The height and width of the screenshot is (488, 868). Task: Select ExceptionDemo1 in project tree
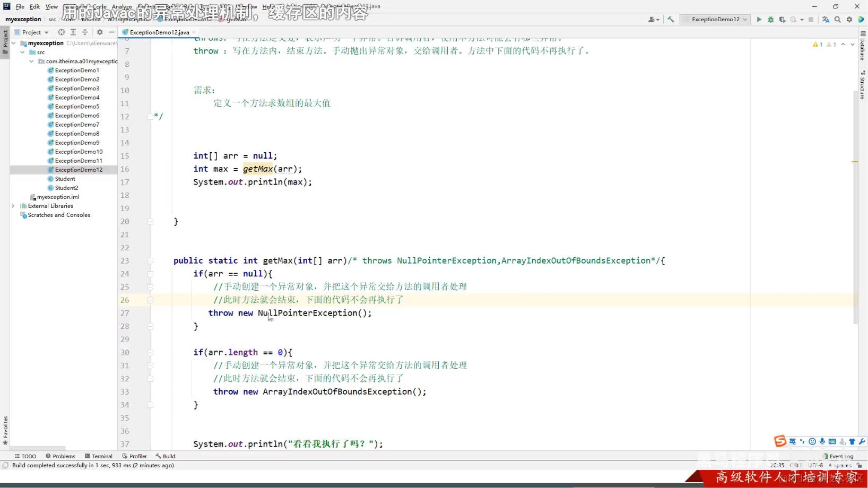73,71
